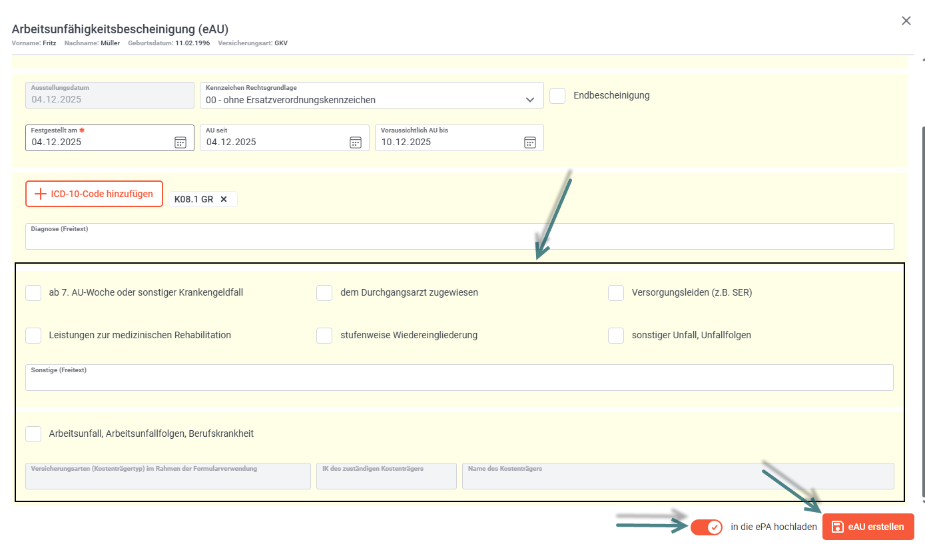Tick sonstiger Unfall, Unfallfolgen checkbox
The width and height of the screenshot is (925, 560).
616,335
